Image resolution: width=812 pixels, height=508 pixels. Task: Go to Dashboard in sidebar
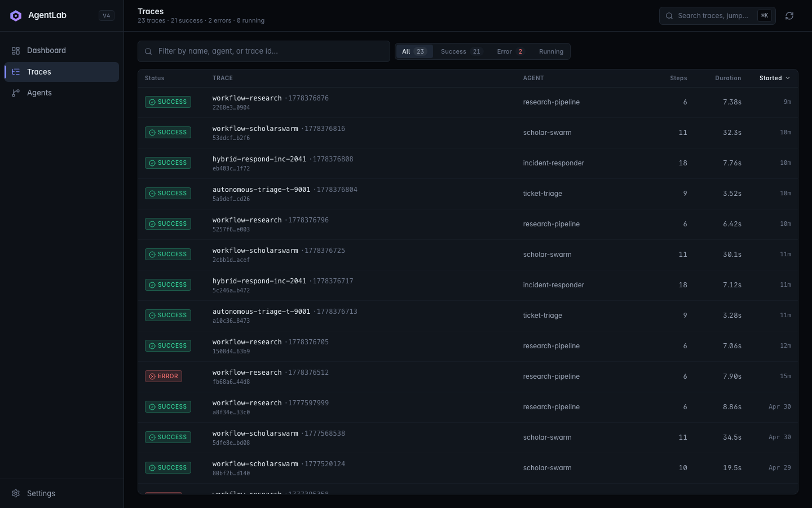tap(62, 51)
